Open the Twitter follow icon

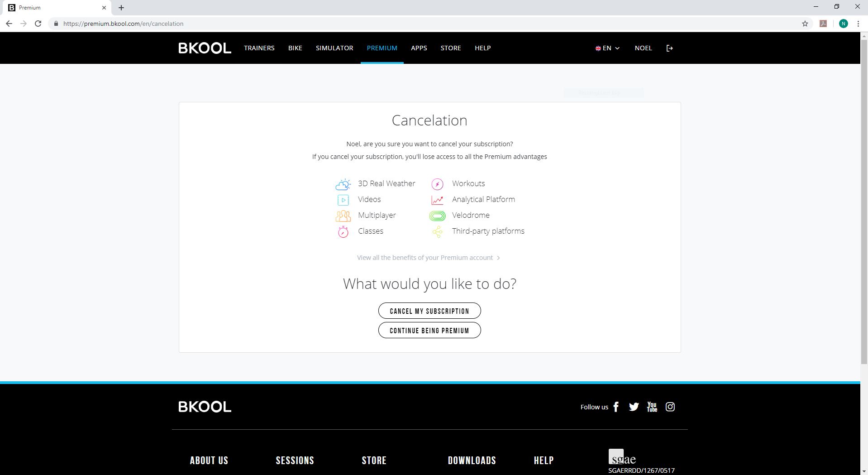pyautogui.click(x=634, y=407)
